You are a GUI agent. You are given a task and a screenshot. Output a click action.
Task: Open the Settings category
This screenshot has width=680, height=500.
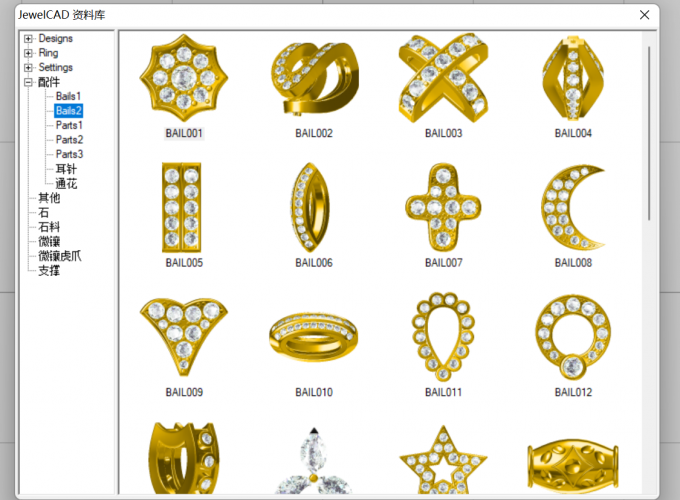56,68
